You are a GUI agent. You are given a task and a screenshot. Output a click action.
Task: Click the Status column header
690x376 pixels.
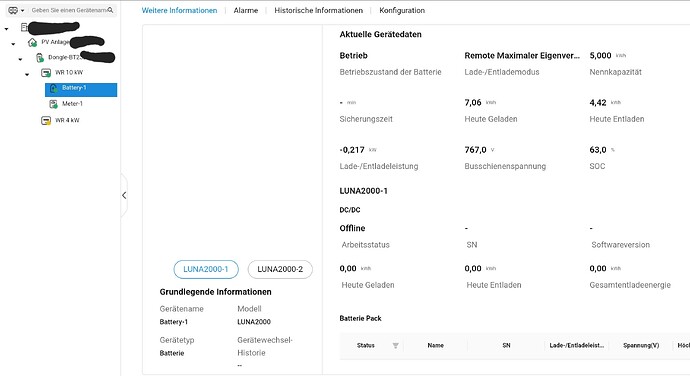click(366, 346)
